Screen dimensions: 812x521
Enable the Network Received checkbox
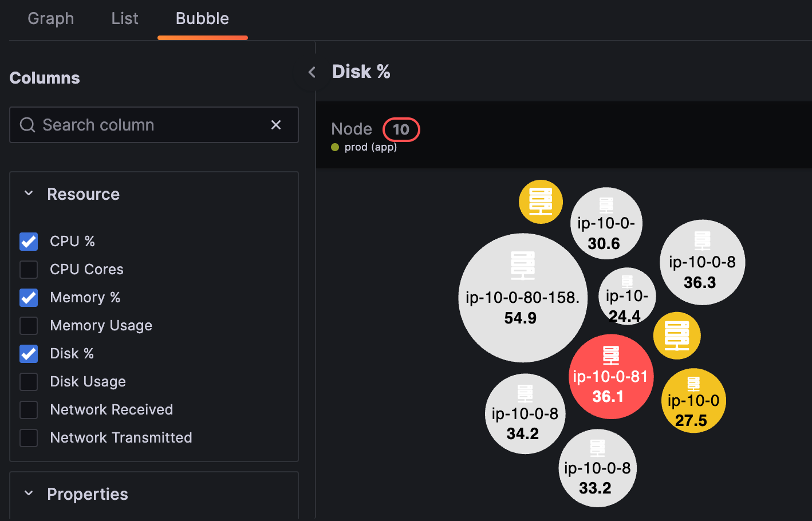tap(29, 410)
